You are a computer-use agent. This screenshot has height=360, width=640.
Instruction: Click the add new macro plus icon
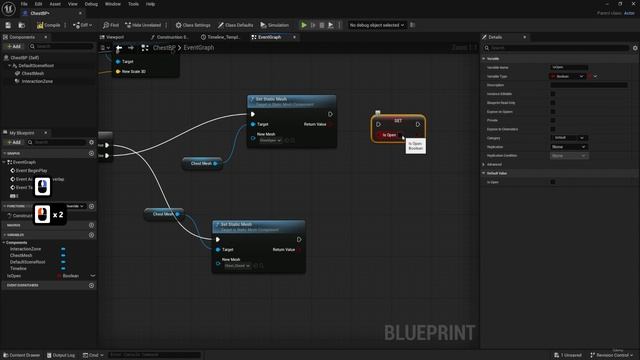[91, 225]
